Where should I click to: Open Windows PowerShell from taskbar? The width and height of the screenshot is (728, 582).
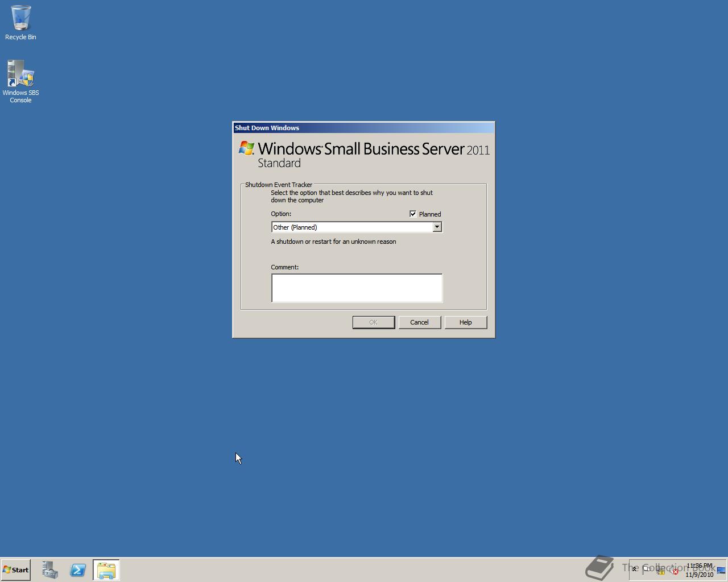coord(78,570)
